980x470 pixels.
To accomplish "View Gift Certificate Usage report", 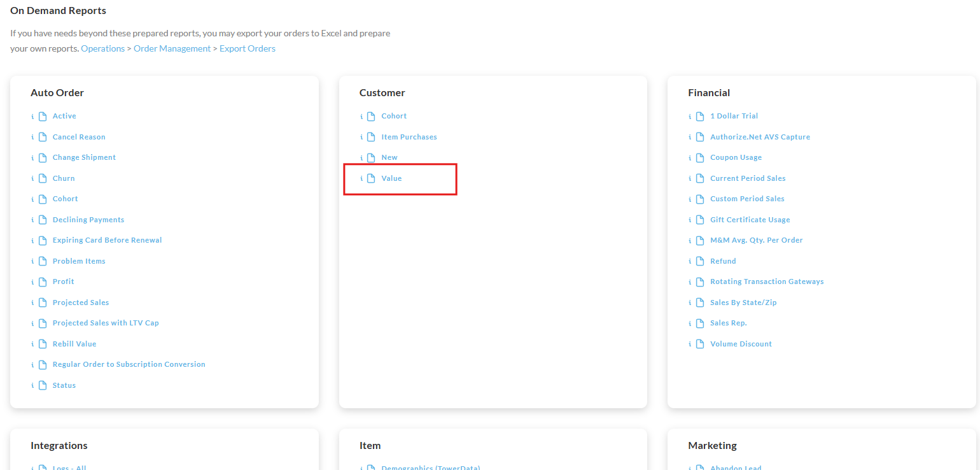I will 750,220.
